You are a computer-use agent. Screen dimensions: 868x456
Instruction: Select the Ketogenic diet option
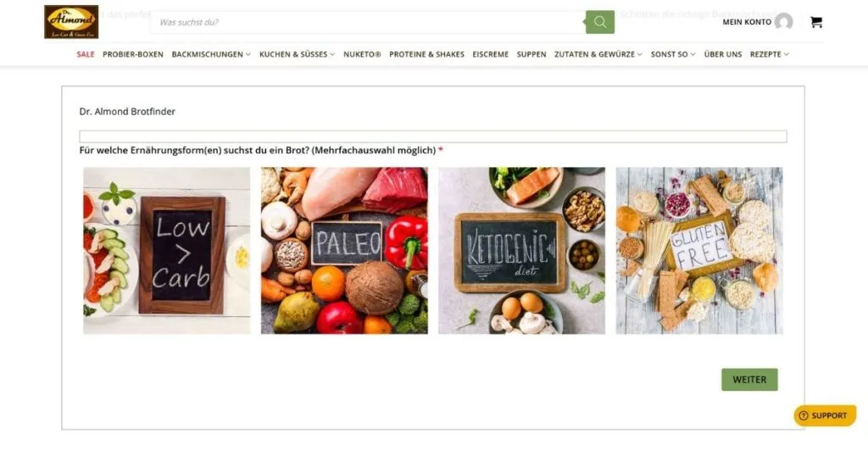click(x=522, y=251)
